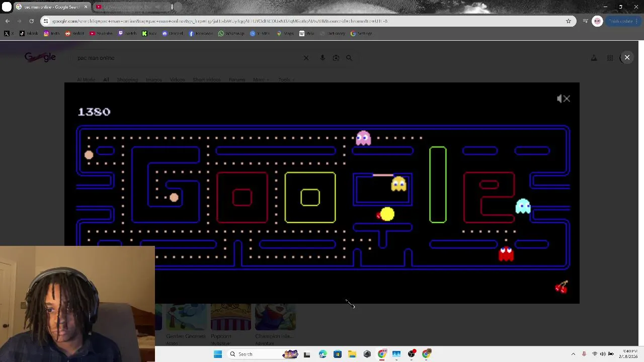Image resolution: width=644 pixels, height=362 pixels.
Task: Click the Google logo on the search page
Action: coord(40,58)
